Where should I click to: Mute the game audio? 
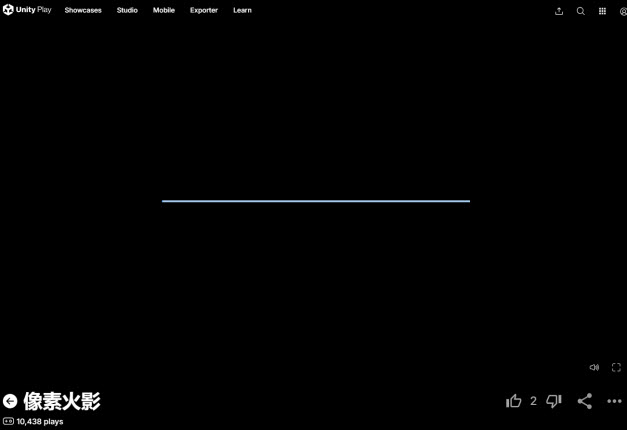594,367
